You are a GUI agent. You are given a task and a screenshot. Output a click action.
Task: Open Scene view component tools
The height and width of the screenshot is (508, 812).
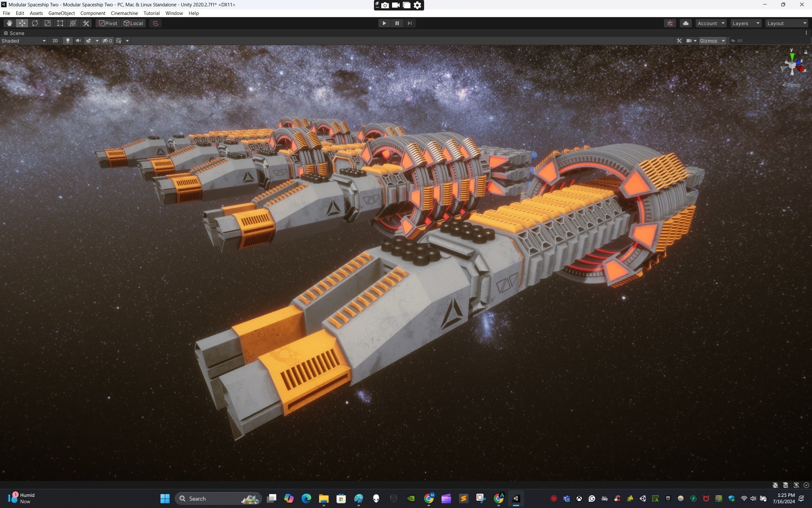(679, 41)
